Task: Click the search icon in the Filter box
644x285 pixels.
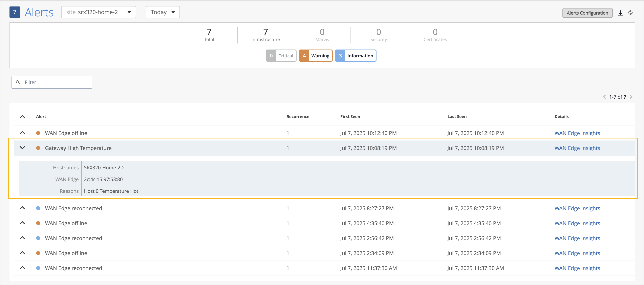Action: click(18, 82)
